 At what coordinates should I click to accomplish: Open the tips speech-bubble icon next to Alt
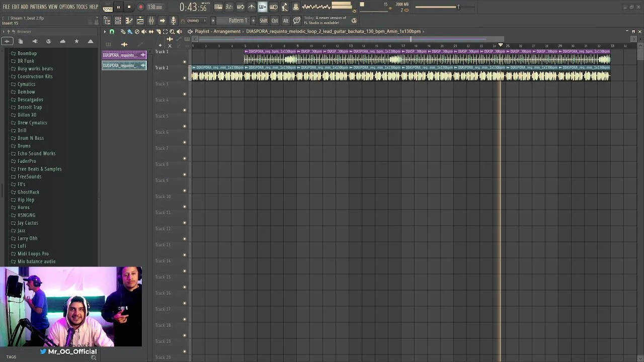click(x=297, y=21)
